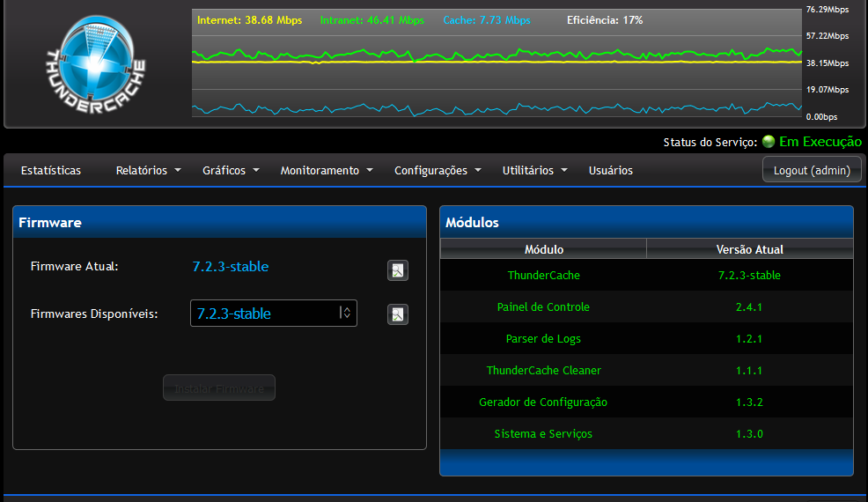Open the Firmware Atual changelog icon
868x502 pixels.
point(397,270)
